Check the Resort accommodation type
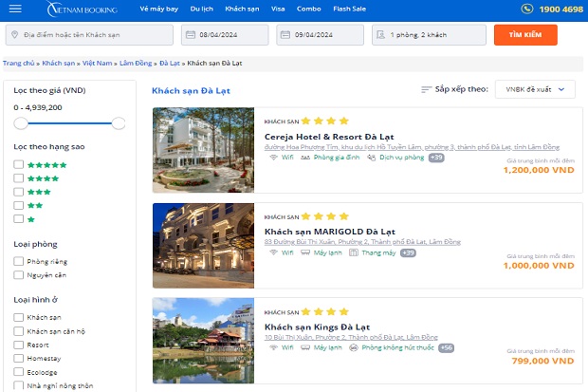 point(18,345)
